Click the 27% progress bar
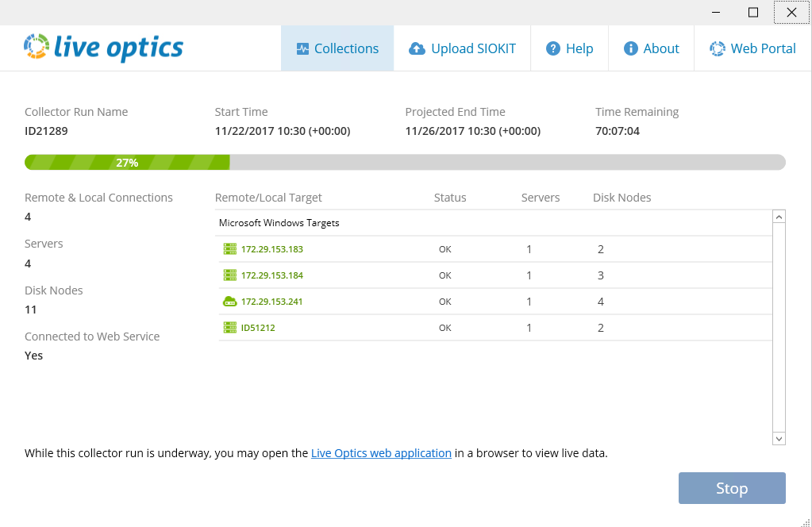Image resolution: width=812 pixels, height=527 pixels. [x=405, y=163]
